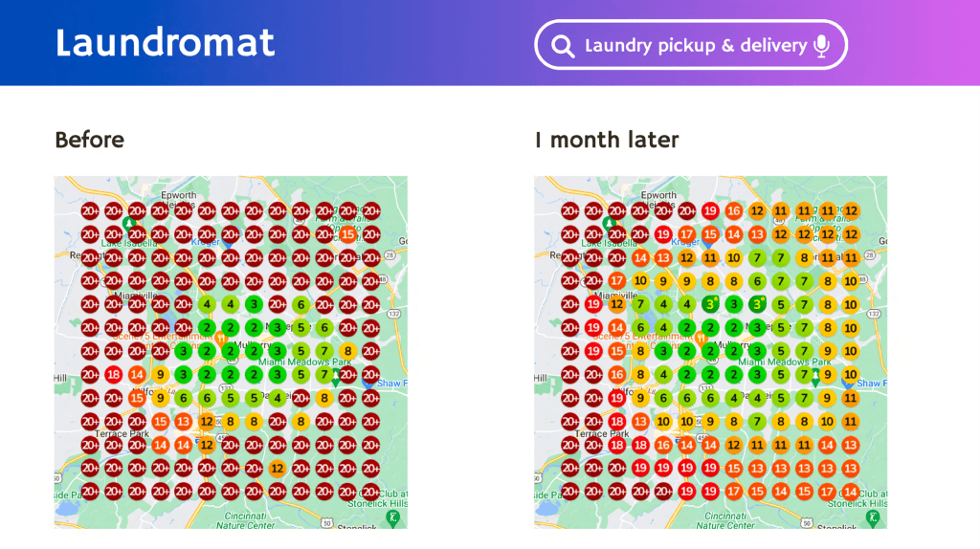
Task: Select the "Before" heading label
Action: pos(90,140)
